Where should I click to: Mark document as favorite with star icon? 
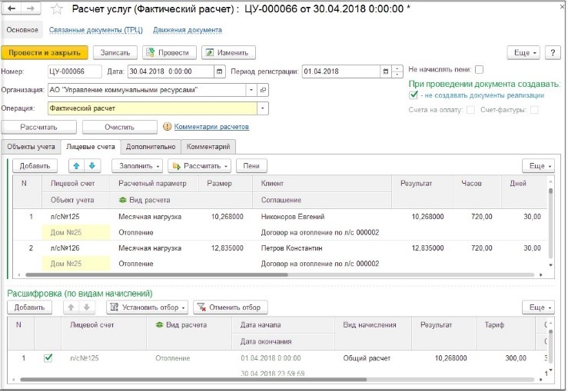pos(58,9)
